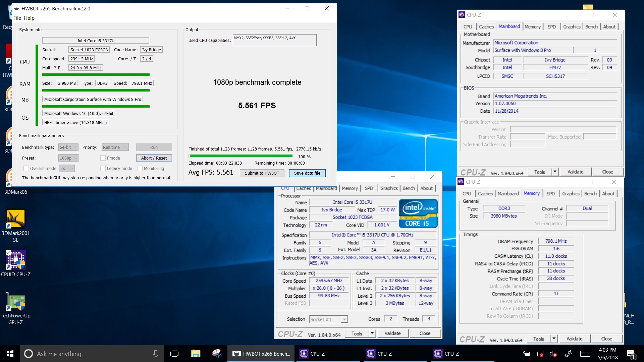Screen dimensions: 644x362
Task: Click the Abort / Reset button
Action: point(154,158)
